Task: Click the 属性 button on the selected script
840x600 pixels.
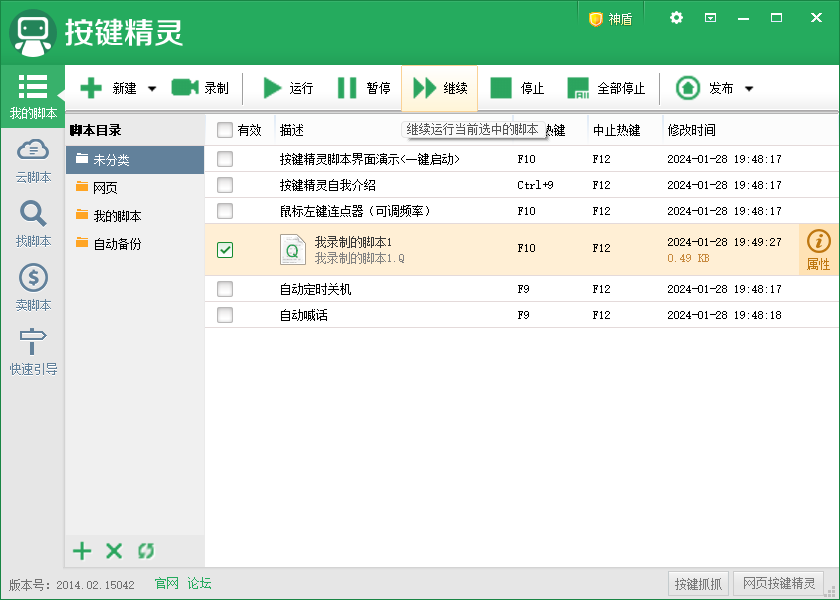Action: [818, 249]
